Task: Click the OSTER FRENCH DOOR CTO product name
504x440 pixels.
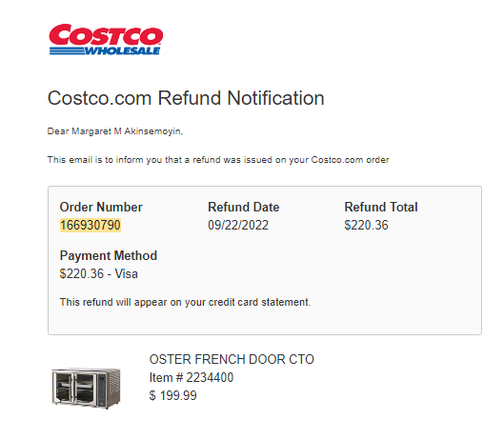Action: pos(232,359)
